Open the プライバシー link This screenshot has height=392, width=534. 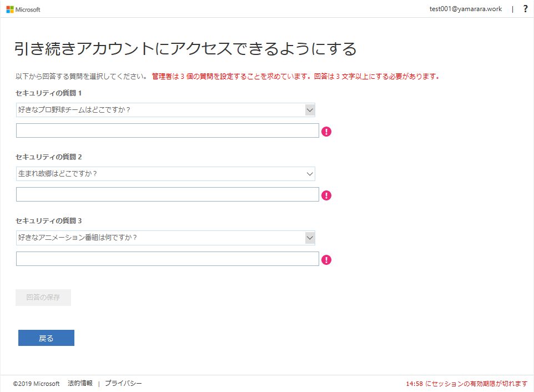[x=123, y=383]
